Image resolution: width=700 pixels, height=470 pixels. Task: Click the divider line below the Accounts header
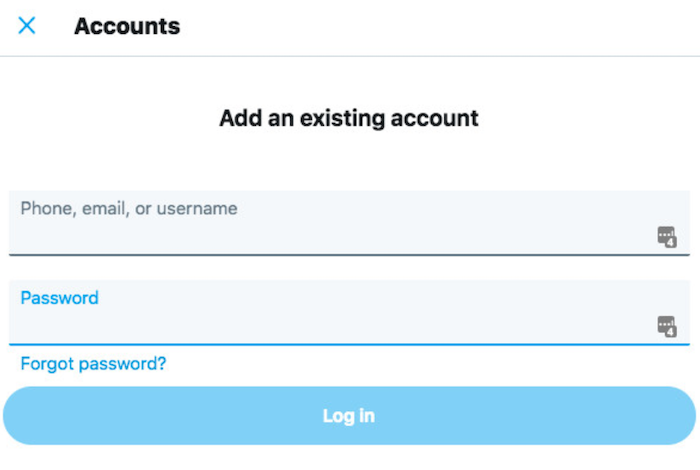pyautogui.click(x=350, y=56)
